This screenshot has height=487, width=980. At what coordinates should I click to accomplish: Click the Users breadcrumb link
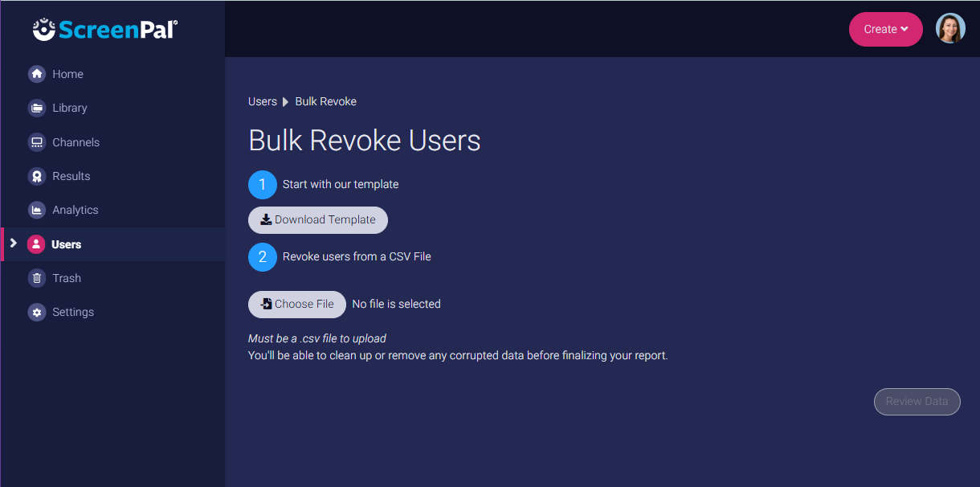(x=263, y=101)
